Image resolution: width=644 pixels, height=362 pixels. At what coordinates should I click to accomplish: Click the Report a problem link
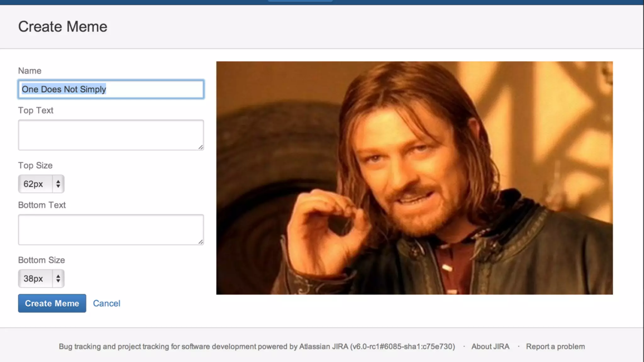tap(555, 346)
